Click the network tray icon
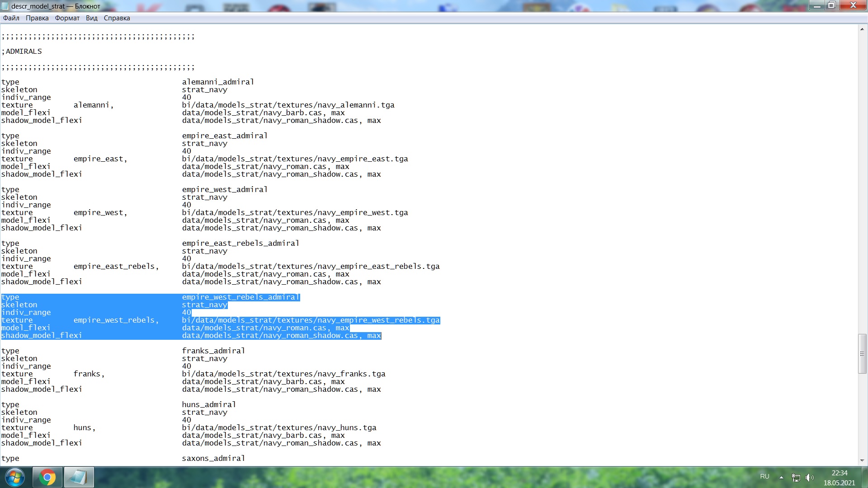Image resolution: width=868 pixels, height=488 pixels. pyautogui.click(x=796, y=477)
